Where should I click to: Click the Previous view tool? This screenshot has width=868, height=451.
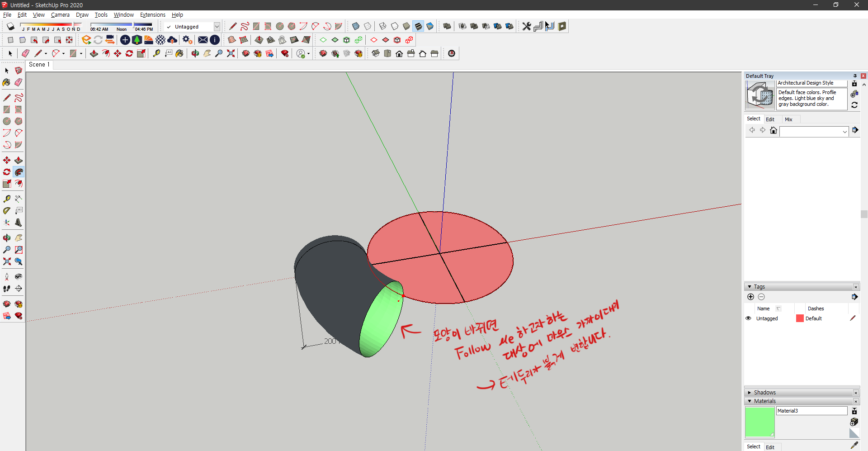[19, 261]
